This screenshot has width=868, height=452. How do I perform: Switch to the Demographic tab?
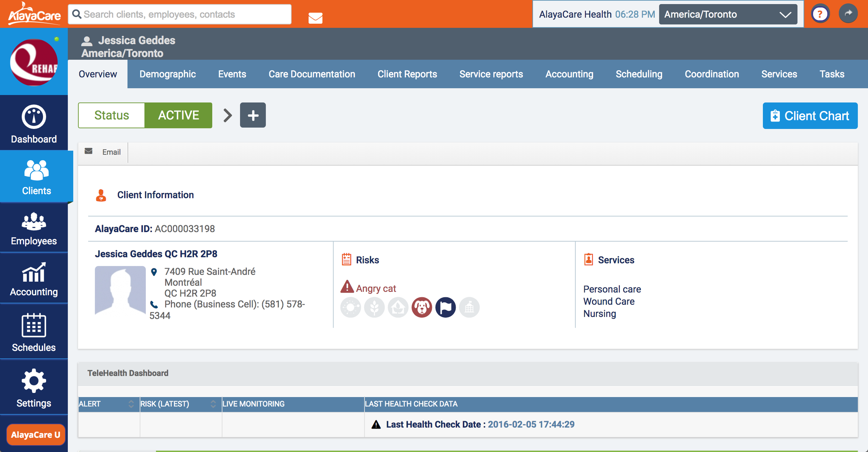click(x=167, y=74)
